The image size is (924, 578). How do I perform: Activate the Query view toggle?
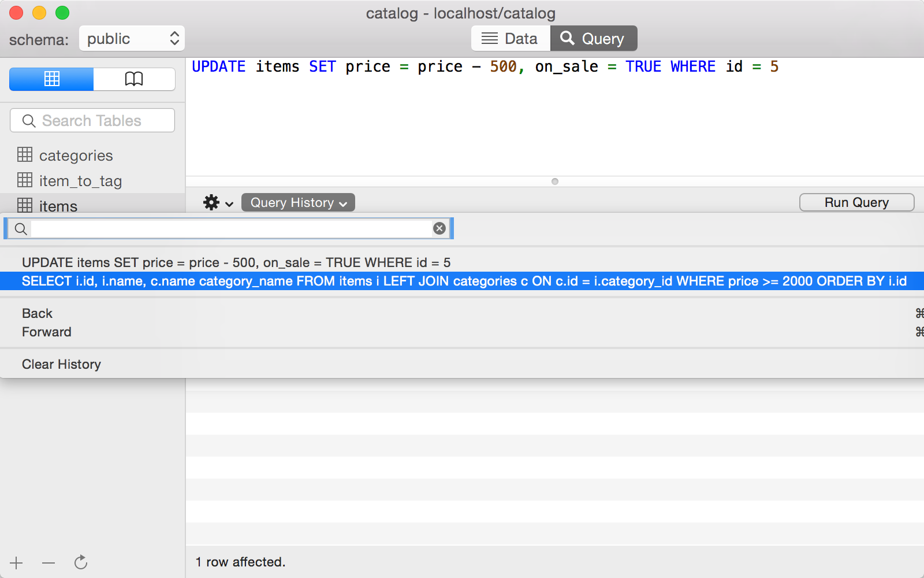[x=594, y=38]
